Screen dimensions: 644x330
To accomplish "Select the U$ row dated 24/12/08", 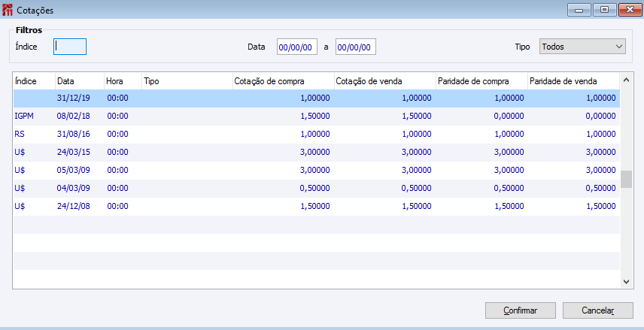I will (316, 207).
